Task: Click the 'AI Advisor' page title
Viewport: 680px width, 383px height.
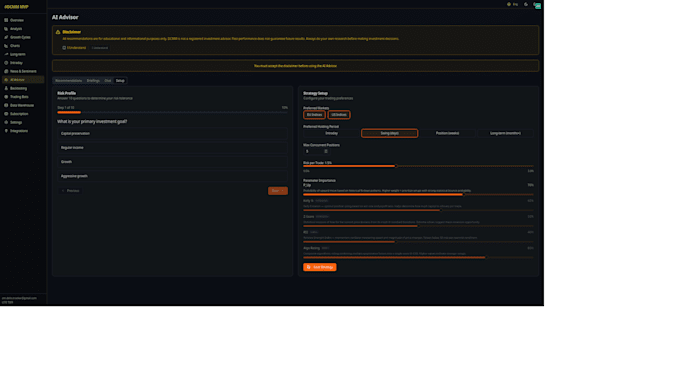Action: click(65, 17)
